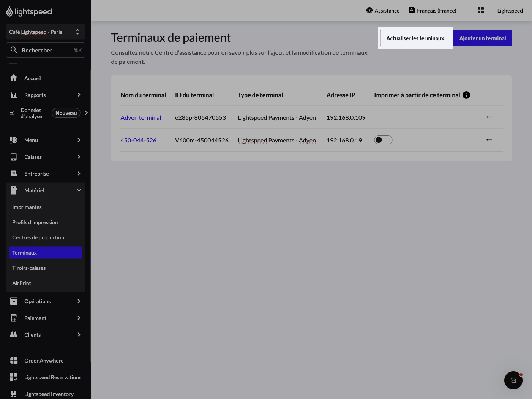Click the Clients people icon
532x399 pixels.
(14, 335)
